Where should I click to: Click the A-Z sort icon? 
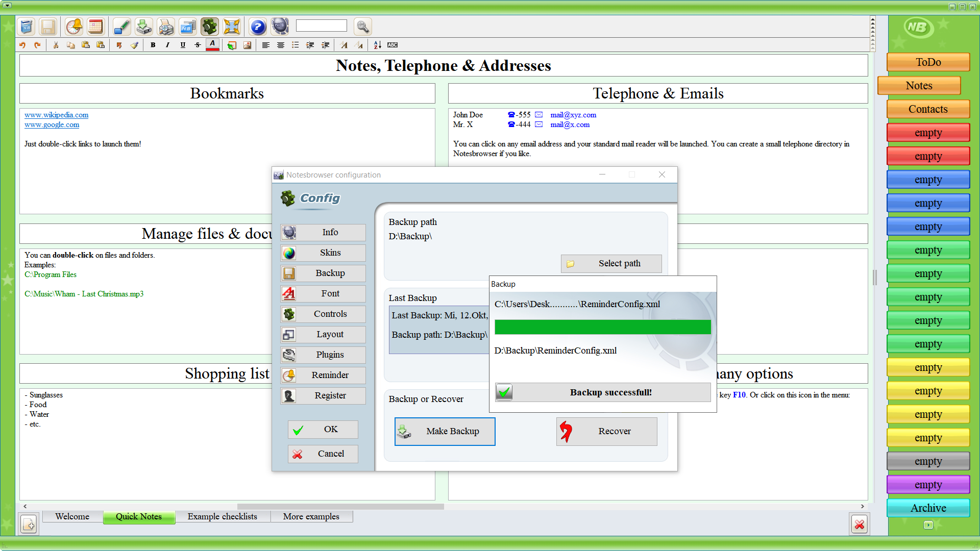(377, 45)
